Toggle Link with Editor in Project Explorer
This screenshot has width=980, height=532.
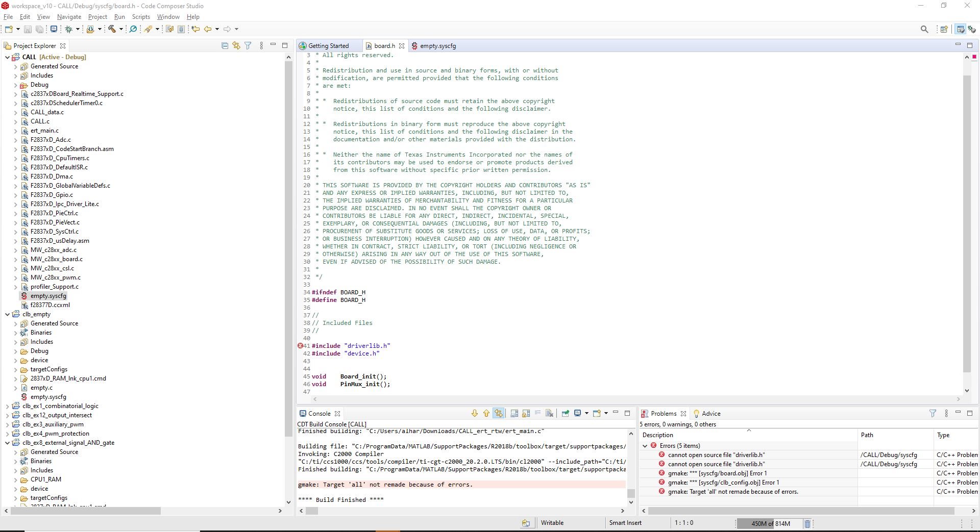pyautogui.click(x=236, y=45)
